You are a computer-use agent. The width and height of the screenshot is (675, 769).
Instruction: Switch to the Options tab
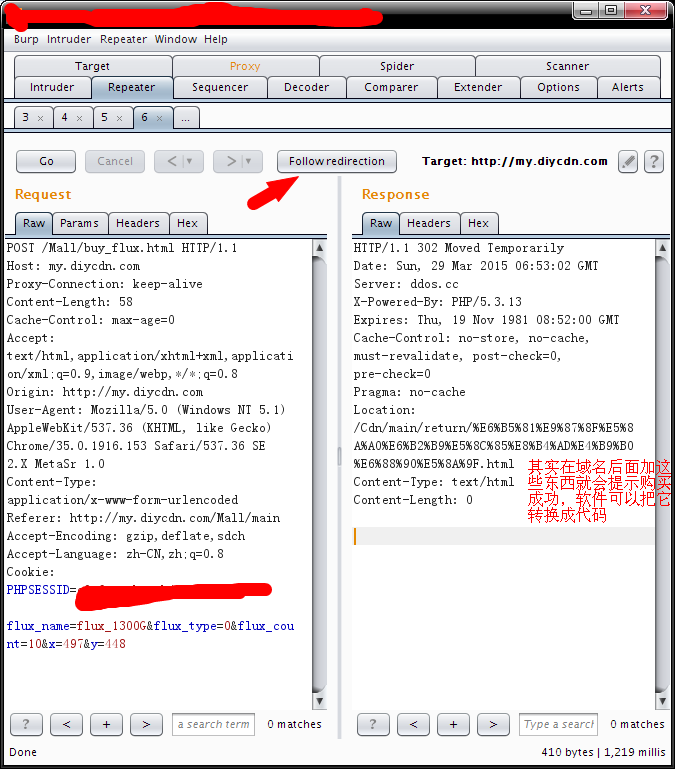tap(558, 87)
